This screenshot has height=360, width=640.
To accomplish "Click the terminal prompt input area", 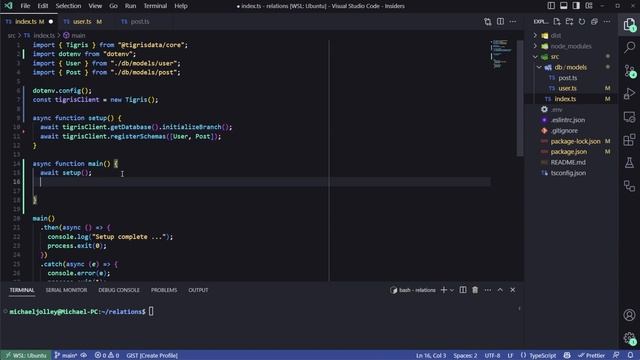I will pyautogui.click(x=151, y=311).
